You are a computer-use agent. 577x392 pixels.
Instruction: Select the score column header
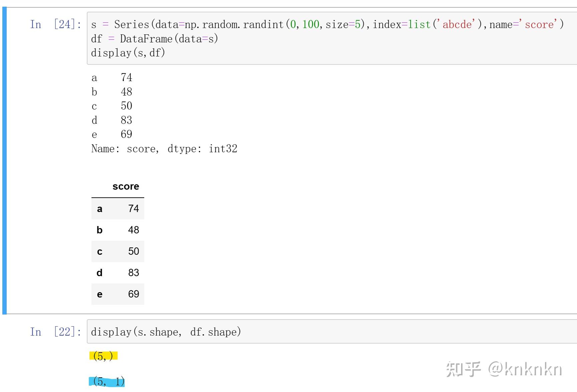pyautogui.click(x=126, y=186)
